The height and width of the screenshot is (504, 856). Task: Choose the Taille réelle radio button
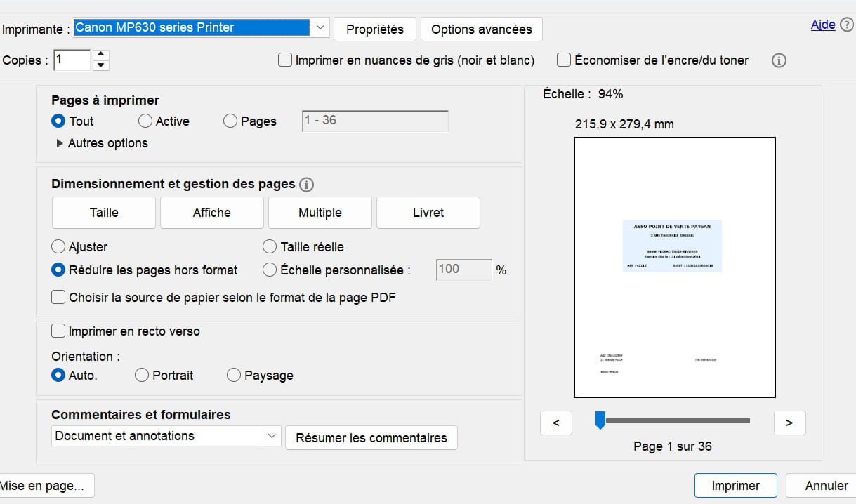pyautogui.click(x=270, y=246)
